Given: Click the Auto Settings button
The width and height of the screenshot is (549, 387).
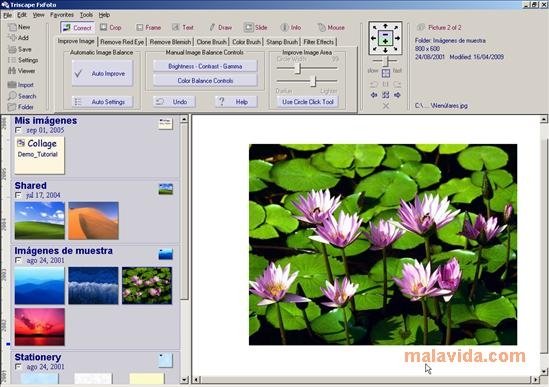Looking at the screenshot, I should (102, 102).
